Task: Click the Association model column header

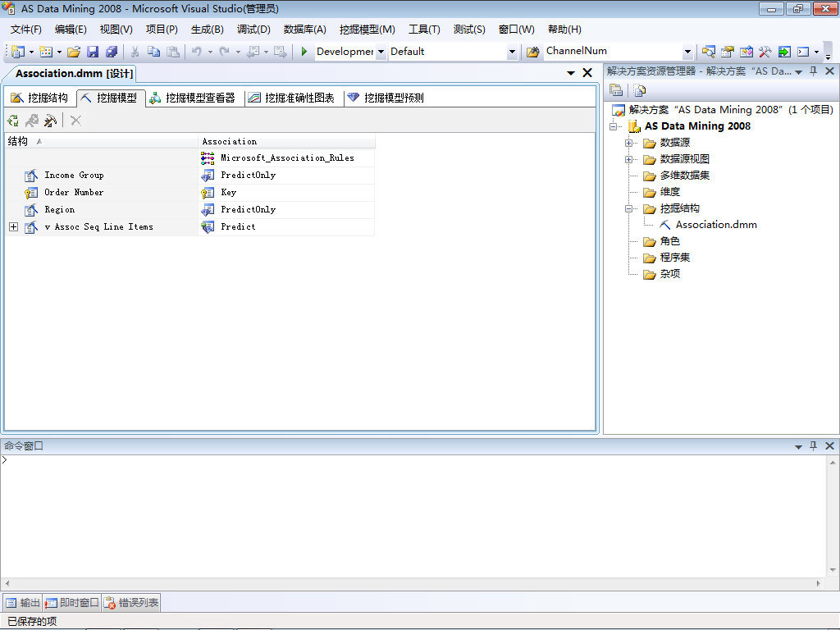Action: [286, 141]
